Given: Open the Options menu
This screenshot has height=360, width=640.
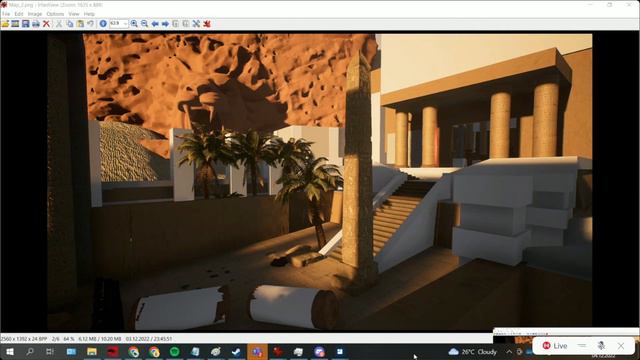Looking at the screenshot, I should (55, 14).
